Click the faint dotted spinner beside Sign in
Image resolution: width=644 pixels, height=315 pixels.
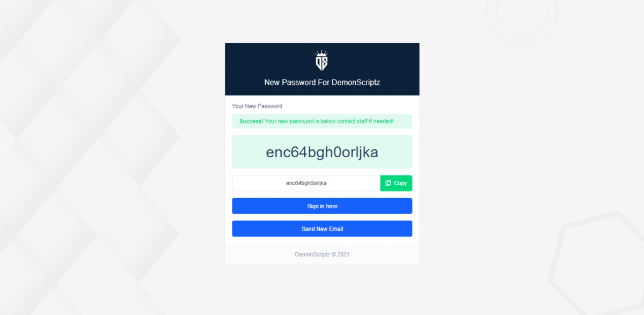point(423,208)
